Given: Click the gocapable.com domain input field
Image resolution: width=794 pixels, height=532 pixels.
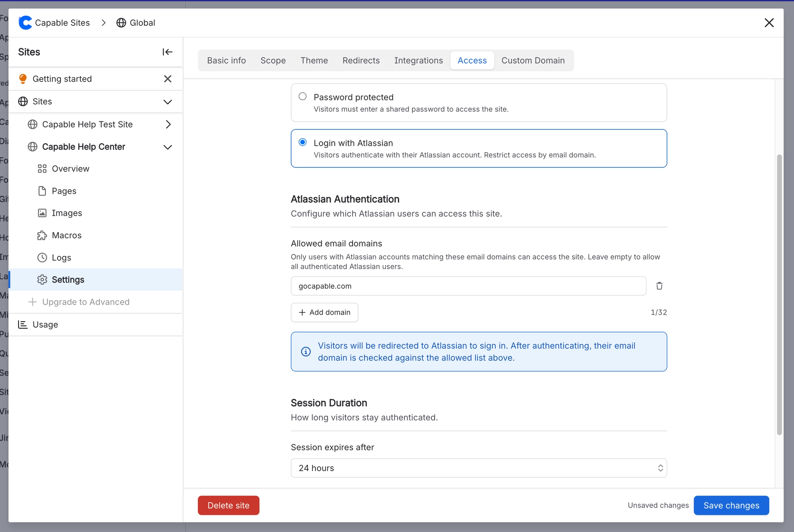Looking at the screenshot, I should pos(468,286).
